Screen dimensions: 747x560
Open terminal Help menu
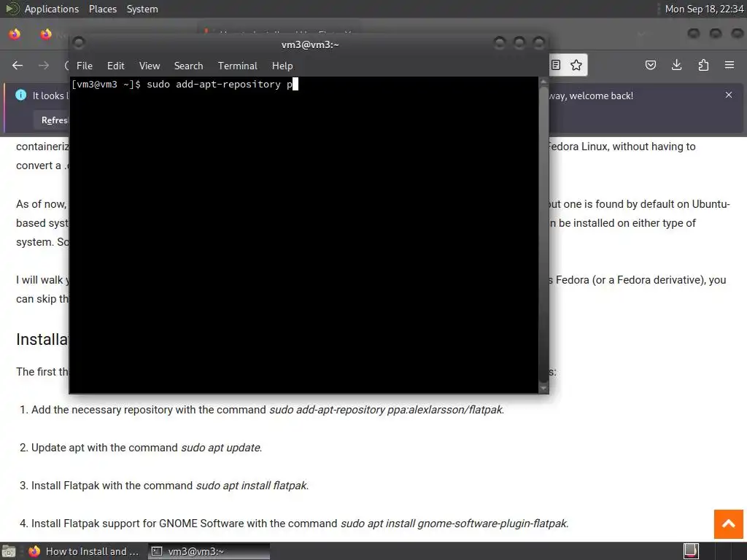[x=282, y=66]
